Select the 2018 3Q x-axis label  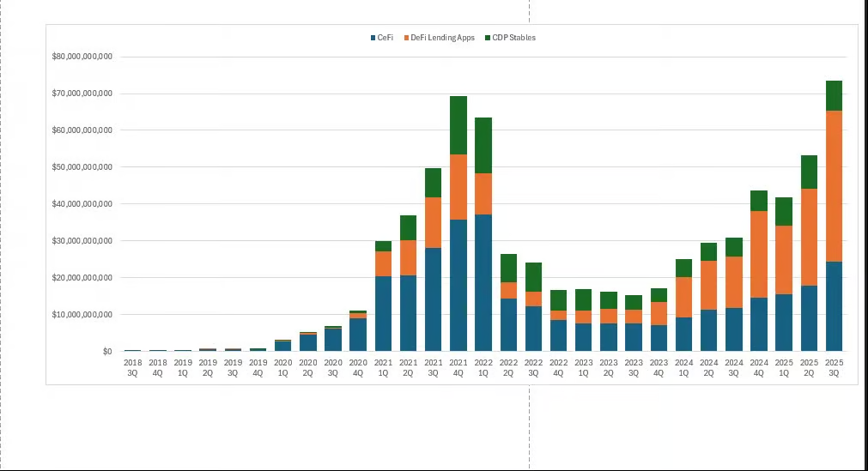(x=132, y=368)
